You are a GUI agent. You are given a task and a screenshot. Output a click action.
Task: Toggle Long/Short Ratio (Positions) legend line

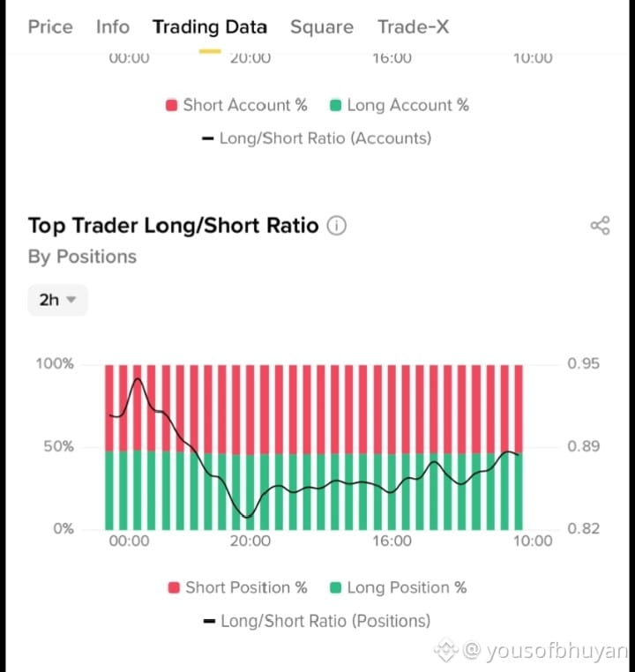point(317,621)
